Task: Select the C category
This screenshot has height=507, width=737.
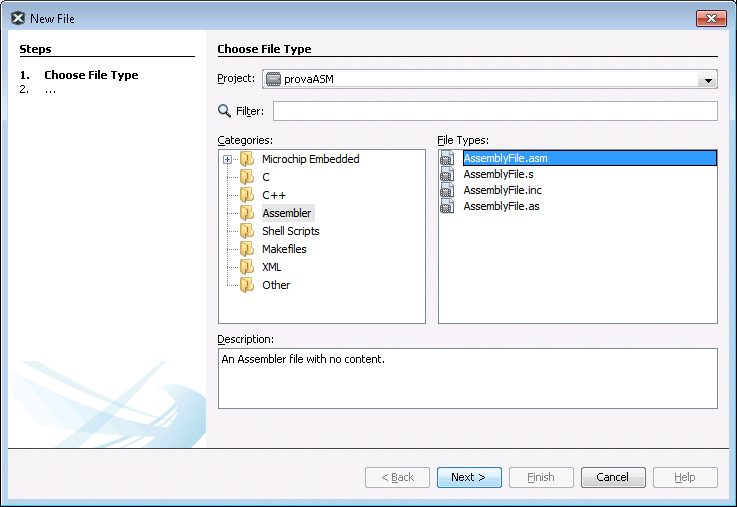Action: coord(266,177)
